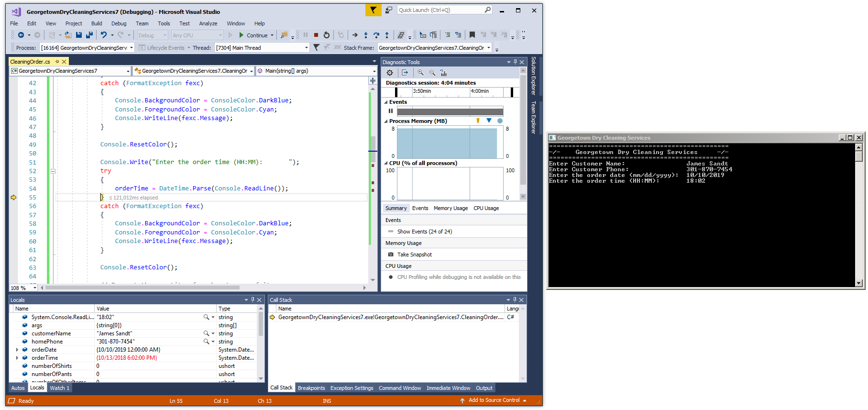Toggle the comment-out lines toolbar button
The width and height of the screenshot is (868, 410).
click(448, 35)
